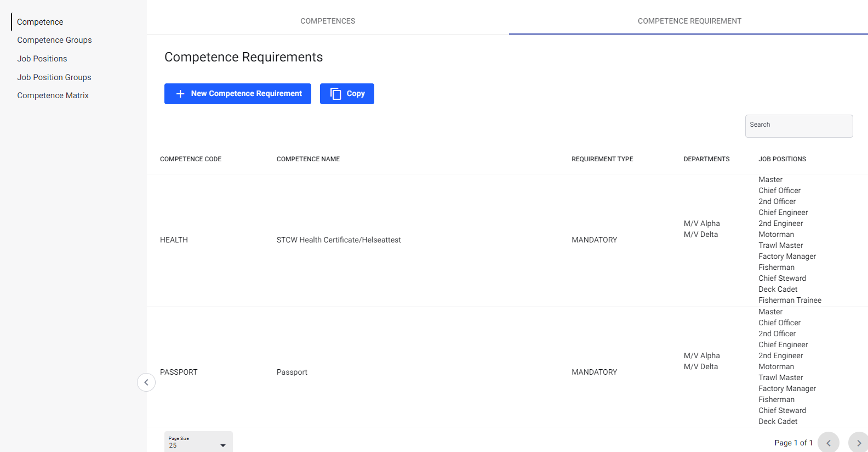Select the HEALTH competence code cell
Viewport: 868px width, 452px height.
174,240
